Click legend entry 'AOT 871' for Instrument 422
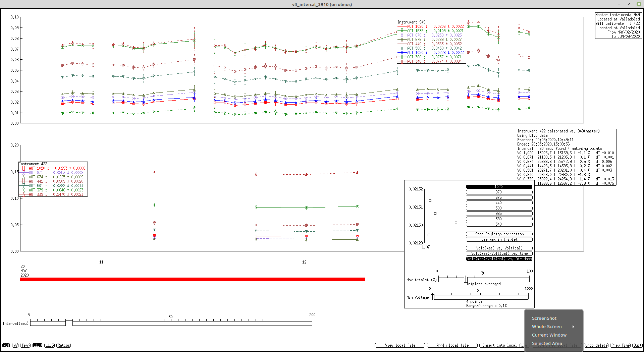644x352 pixels. (x=52, y=173)
